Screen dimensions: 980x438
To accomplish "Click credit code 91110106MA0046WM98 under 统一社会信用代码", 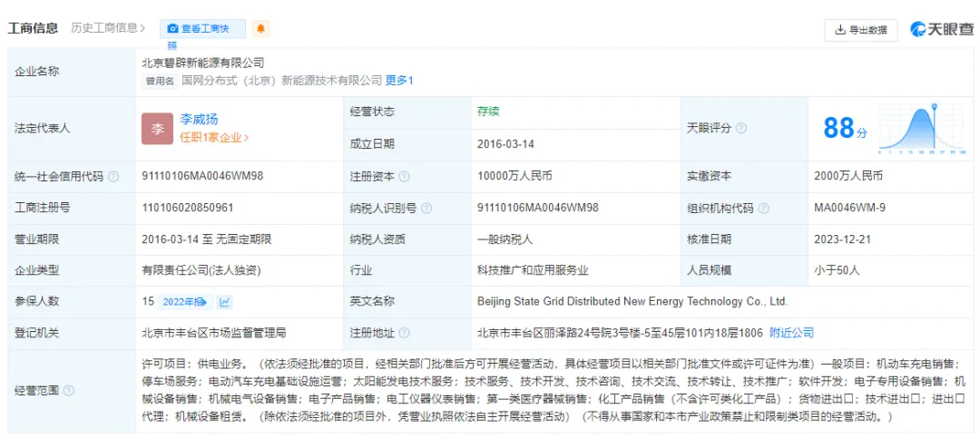I will click(202, 176).
